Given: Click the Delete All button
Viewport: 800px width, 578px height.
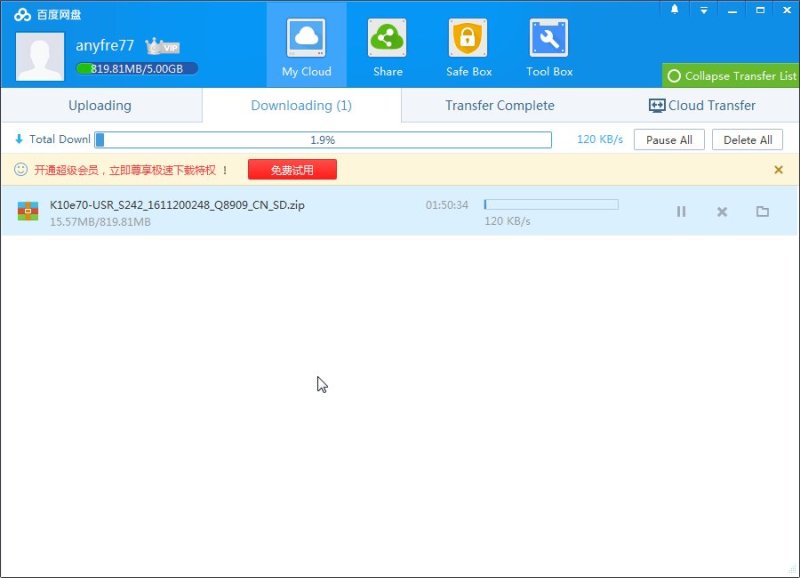Looking at the screenshot, I should click(747, 140).
